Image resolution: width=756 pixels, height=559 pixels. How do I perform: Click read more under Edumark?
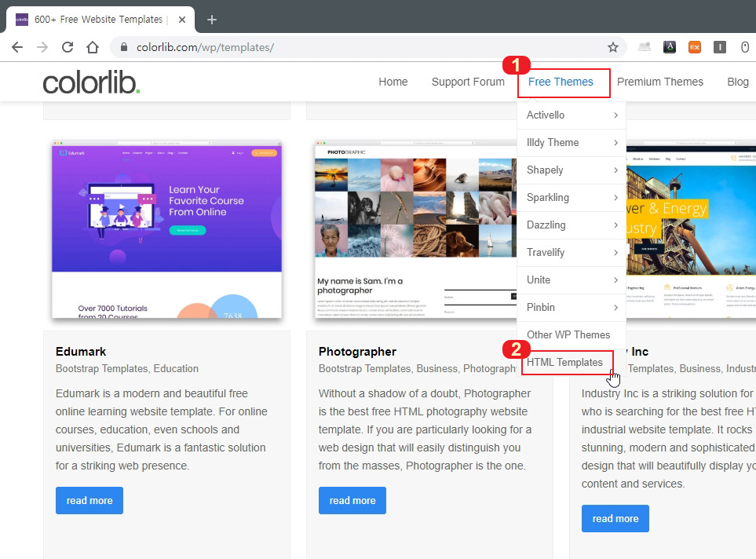(89, 501)
